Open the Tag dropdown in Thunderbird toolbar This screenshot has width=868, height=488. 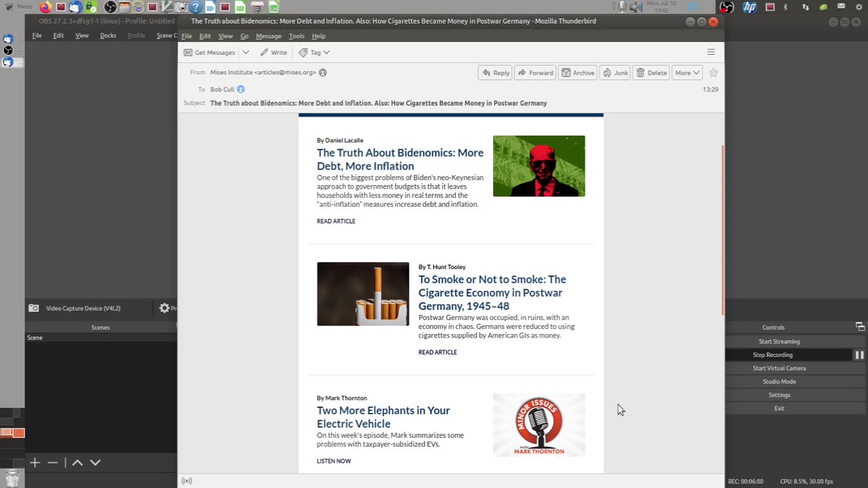click(x=315, y=52)
